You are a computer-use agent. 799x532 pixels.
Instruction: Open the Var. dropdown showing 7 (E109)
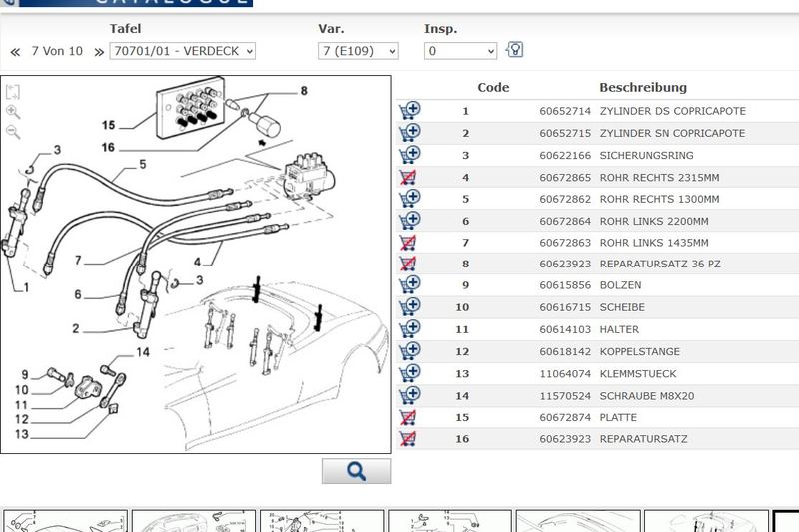click(358, 51)
